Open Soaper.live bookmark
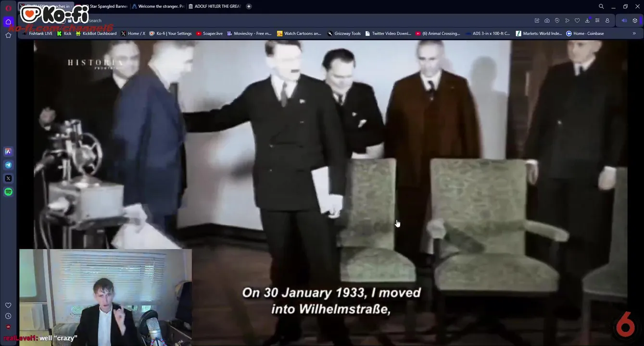 pos(209,34)
